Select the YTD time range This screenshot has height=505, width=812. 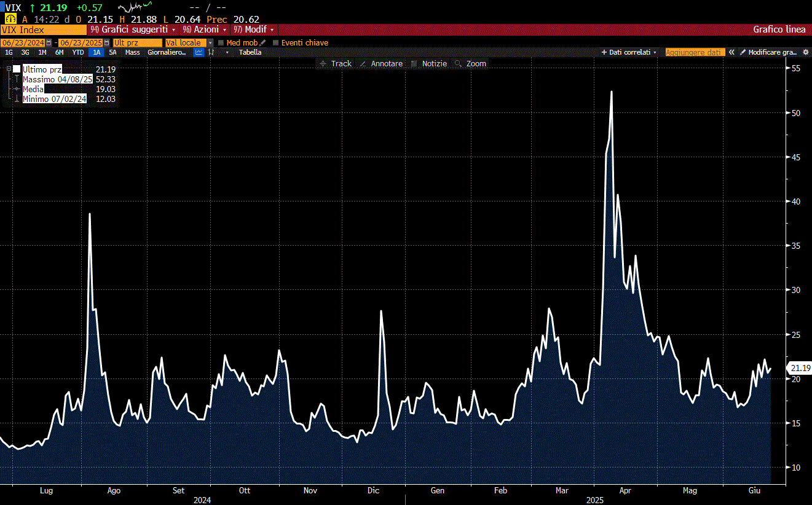click(x=78, y=52)
